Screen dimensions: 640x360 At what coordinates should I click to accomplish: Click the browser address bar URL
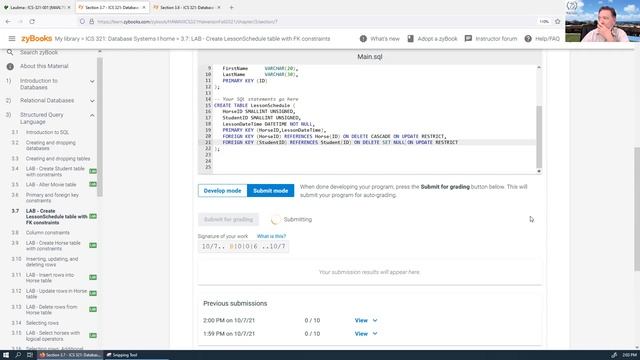[187, 21]
